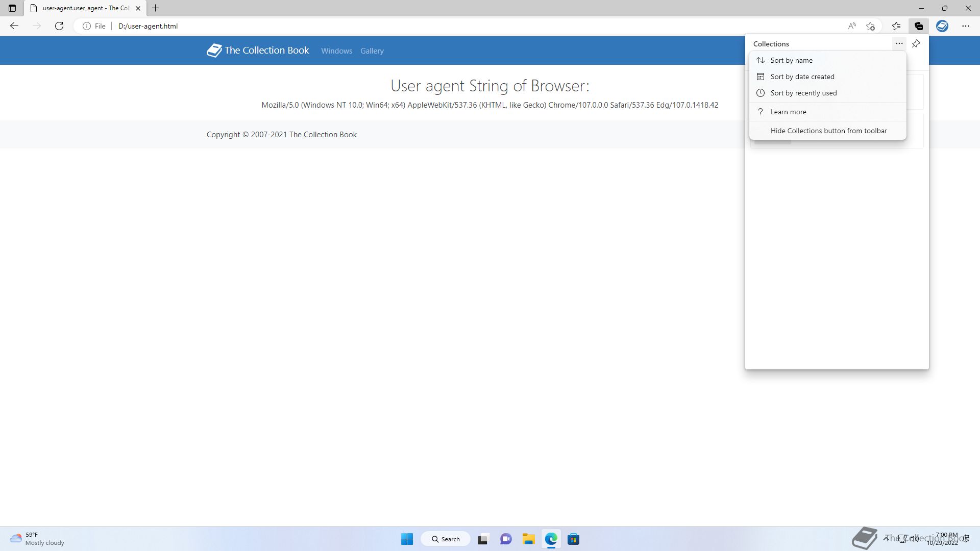Open Task View on taskbar
The height and width of the screenshot is (551, 980).
[483, 539]
